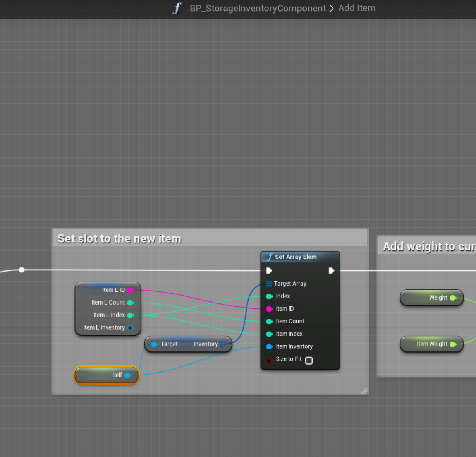Click the Target Array grid pin icon
Viewport: 476px width, 457px height.
[269, 284]
